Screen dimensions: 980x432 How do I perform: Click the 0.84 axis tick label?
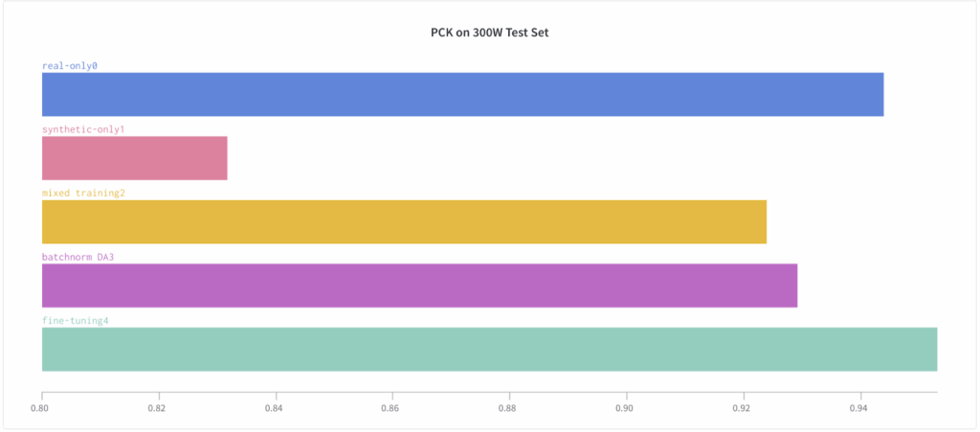274,408
